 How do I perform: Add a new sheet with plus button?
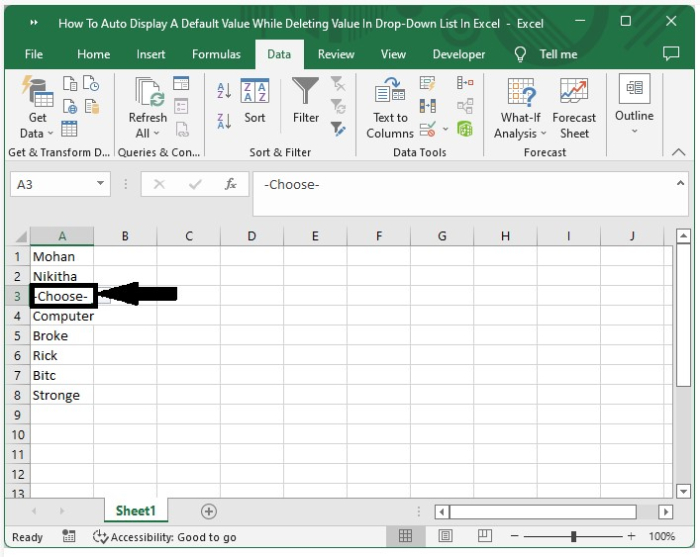click(208, 511)
